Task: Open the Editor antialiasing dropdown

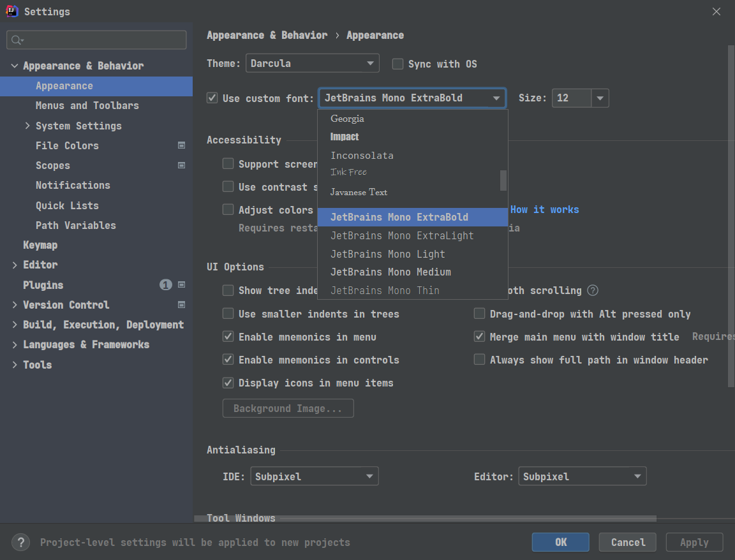Action: point(582,476)
